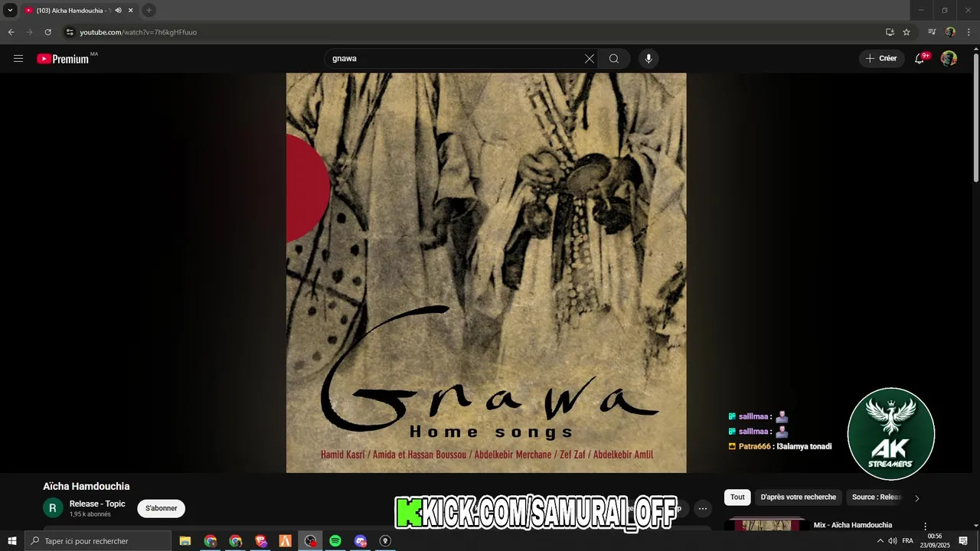Click the Gnawa Home Songs video player

[486, 272]
